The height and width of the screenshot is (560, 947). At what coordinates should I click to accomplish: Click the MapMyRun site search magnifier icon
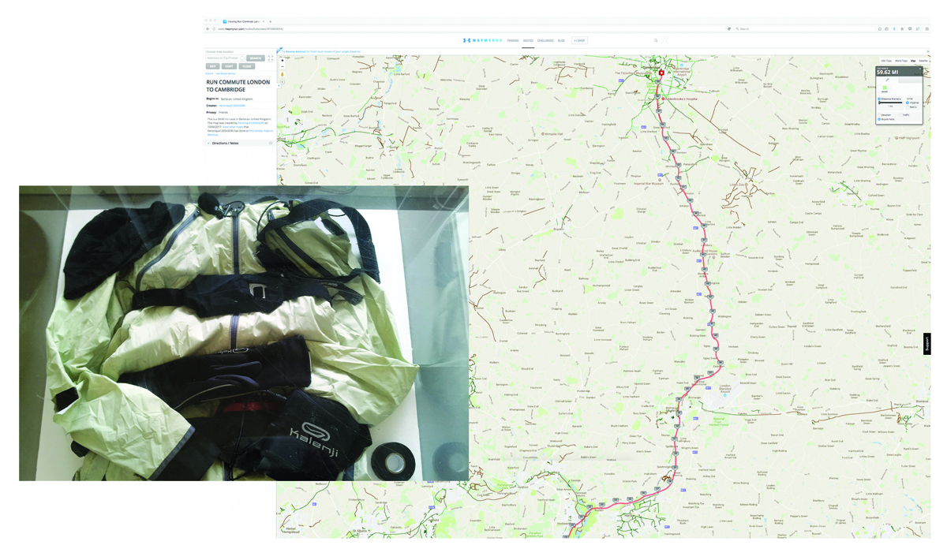click(655, 40)
